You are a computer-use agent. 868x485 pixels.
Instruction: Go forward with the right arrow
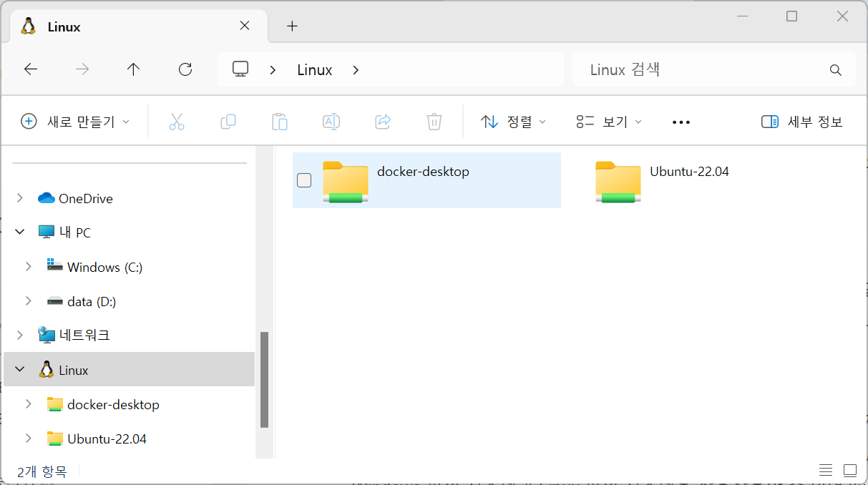82,69
